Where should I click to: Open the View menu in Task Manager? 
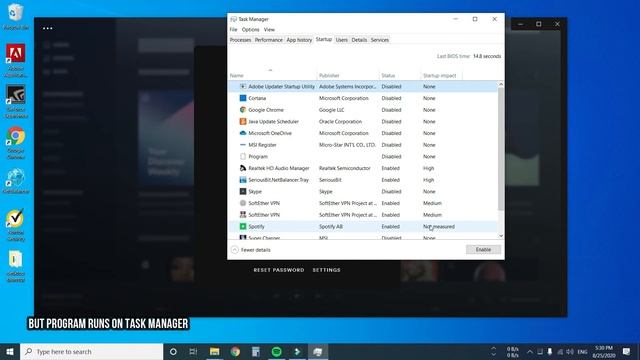(x=269, y=30)
